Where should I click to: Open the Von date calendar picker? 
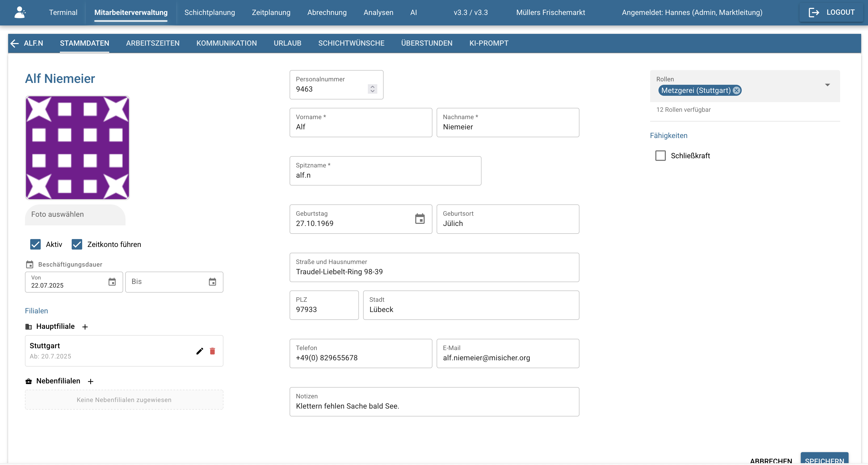[112, 282]
